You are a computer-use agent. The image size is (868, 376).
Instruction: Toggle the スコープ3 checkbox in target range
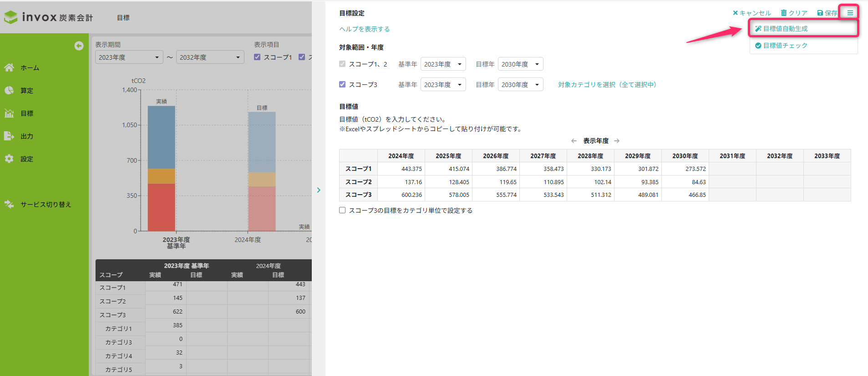(342, 84)
